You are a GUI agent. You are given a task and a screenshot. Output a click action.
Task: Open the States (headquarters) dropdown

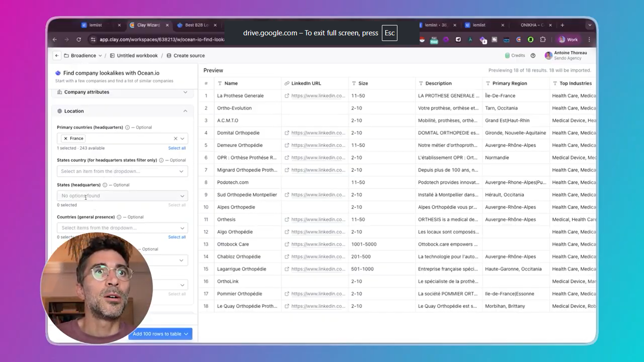[x=123, y=196]
